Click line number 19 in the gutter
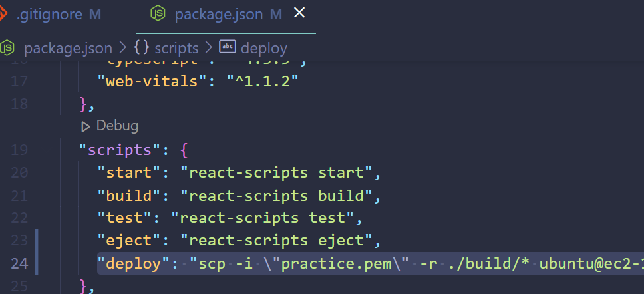Image resolution: width=644 pixels, height=294 pixels. click(x=19, y=150)
